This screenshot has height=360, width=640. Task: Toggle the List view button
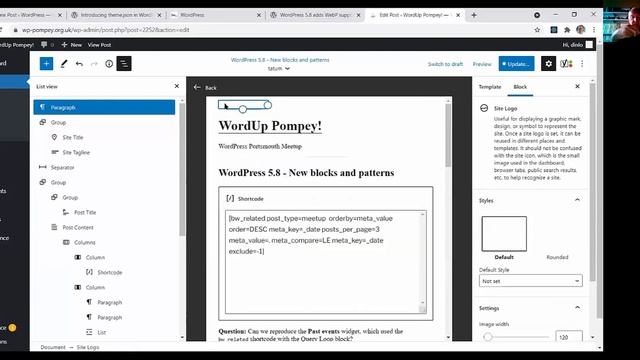(124, 64)
